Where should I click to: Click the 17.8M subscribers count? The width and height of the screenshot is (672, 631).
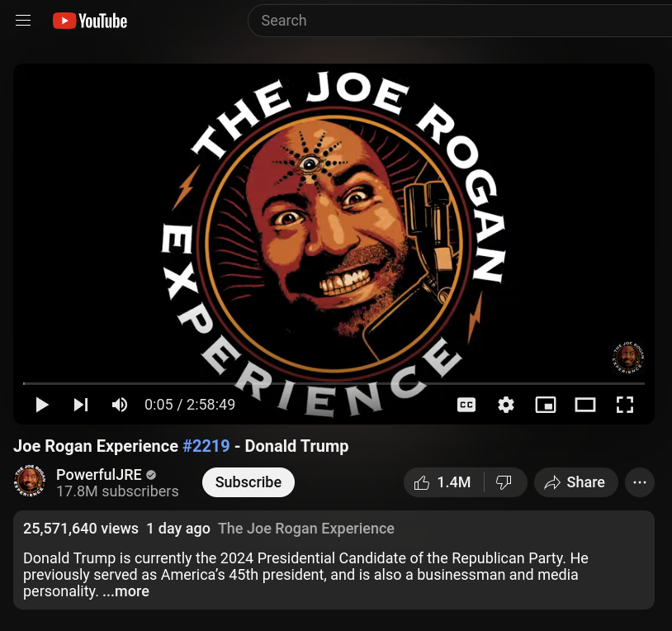pyautogui.click(x=117, y=491)
